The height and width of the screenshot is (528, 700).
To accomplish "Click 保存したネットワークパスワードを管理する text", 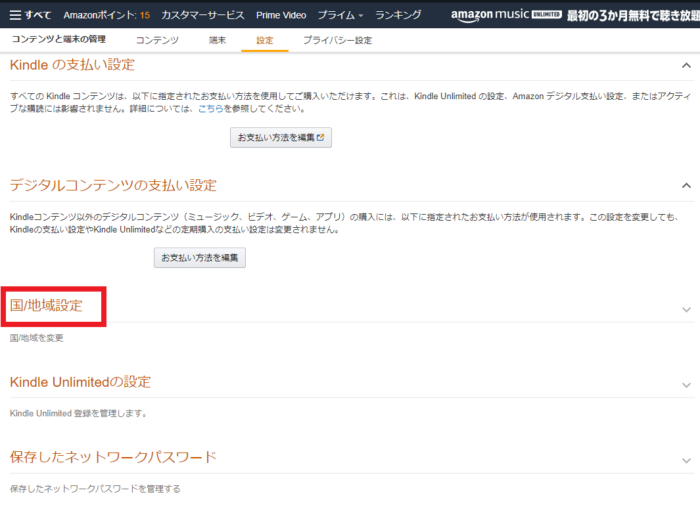I will point(95,489).
